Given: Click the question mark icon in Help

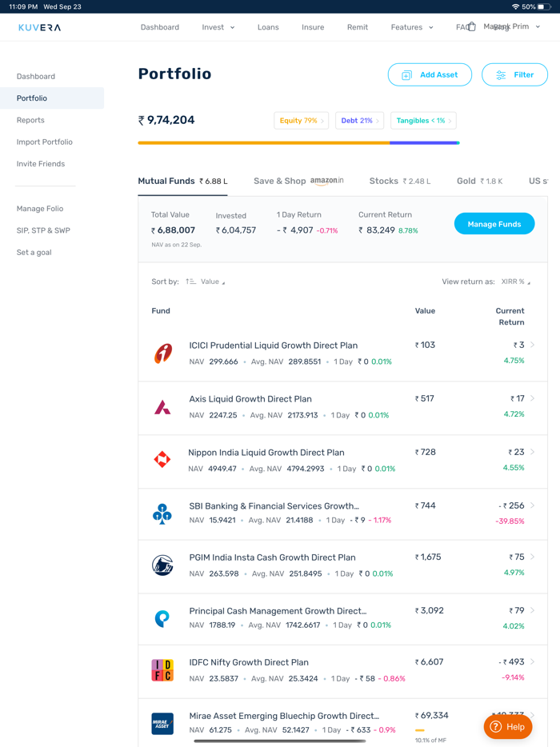Looking at the screenshot, I should click(496, 726).
